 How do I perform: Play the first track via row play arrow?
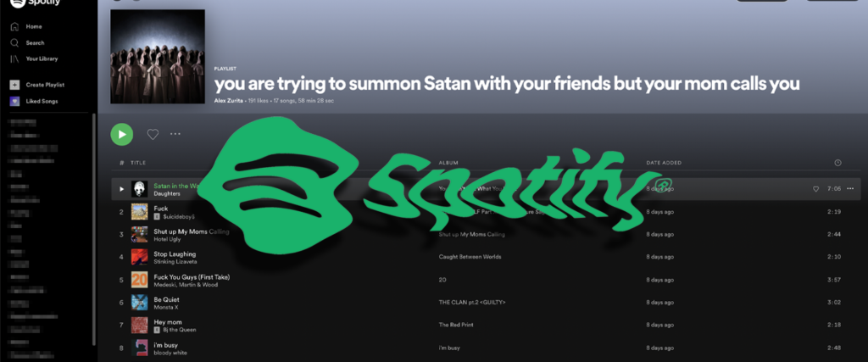coord(122,189)
